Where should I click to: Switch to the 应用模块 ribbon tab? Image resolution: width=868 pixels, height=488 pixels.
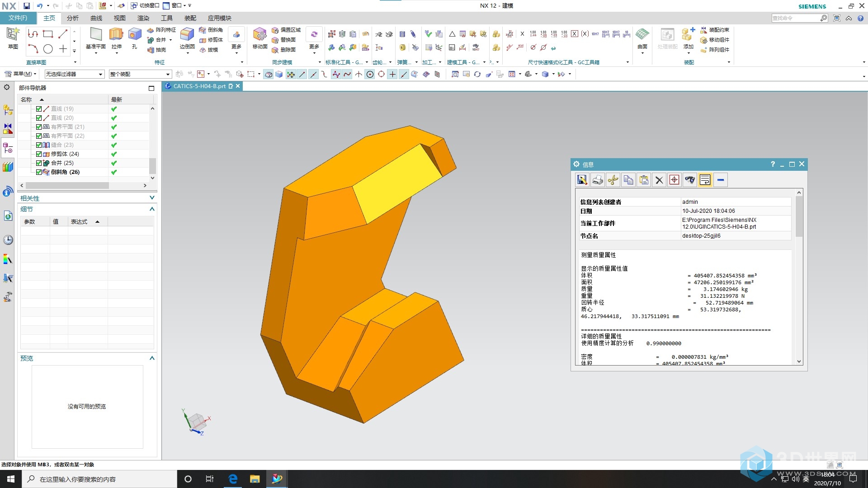[219, 18]
